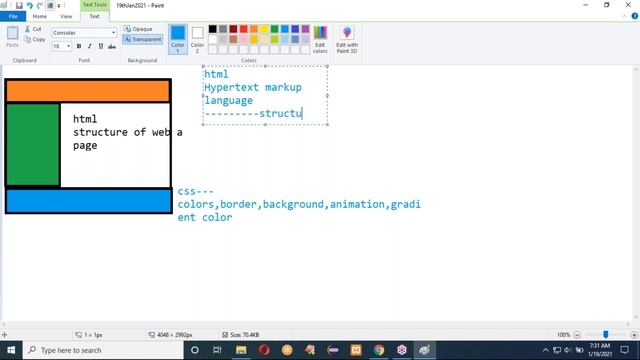Undo the last action
Screen dimensions: 640x360
[x=29, y=5]
